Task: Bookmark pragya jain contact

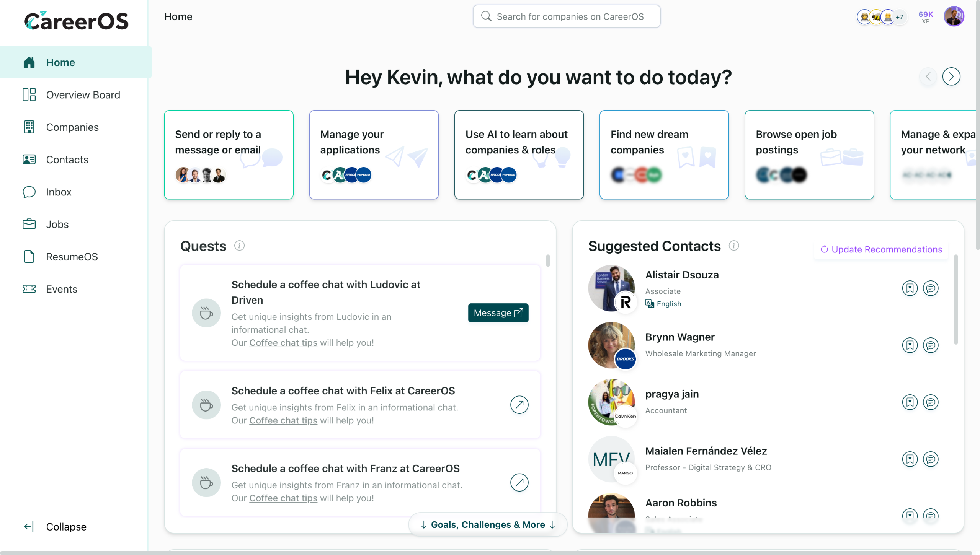Action: click(910, 402)
